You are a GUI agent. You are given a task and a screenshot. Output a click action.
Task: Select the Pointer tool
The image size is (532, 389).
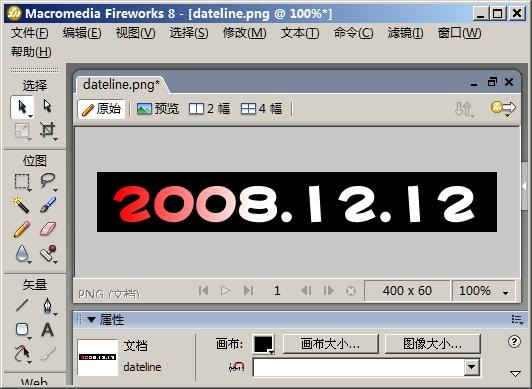click(22, 107)
